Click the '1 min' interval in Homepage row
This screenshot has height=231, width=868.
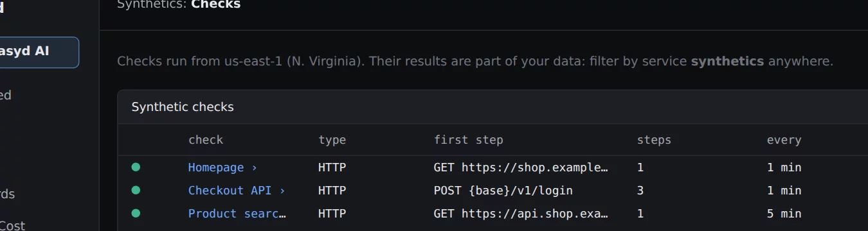(784, 167)
